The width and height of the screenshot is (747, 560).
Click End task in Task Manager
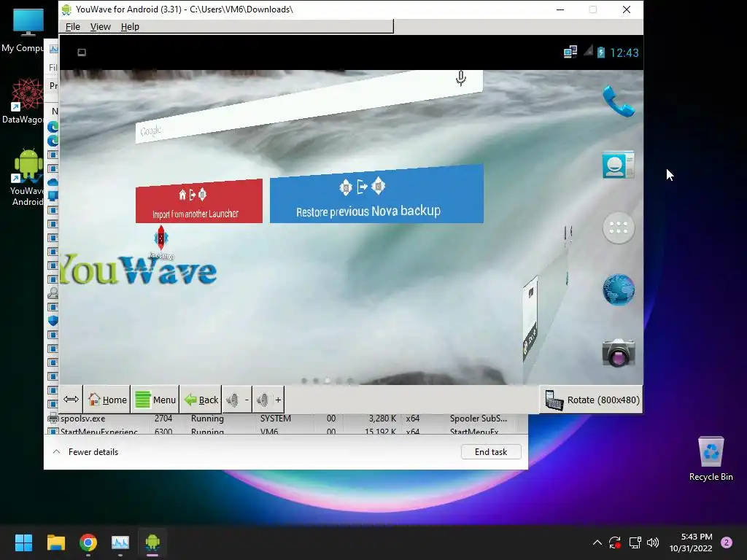click(x=491, y=452)
